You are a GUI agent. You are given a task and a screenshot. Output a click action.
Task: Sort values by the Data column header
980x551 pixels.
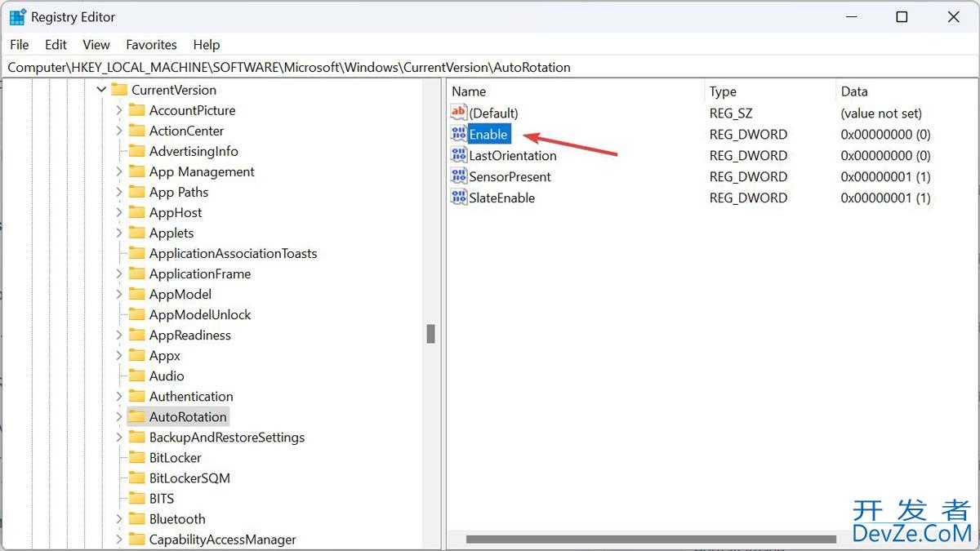coord(905,91)
